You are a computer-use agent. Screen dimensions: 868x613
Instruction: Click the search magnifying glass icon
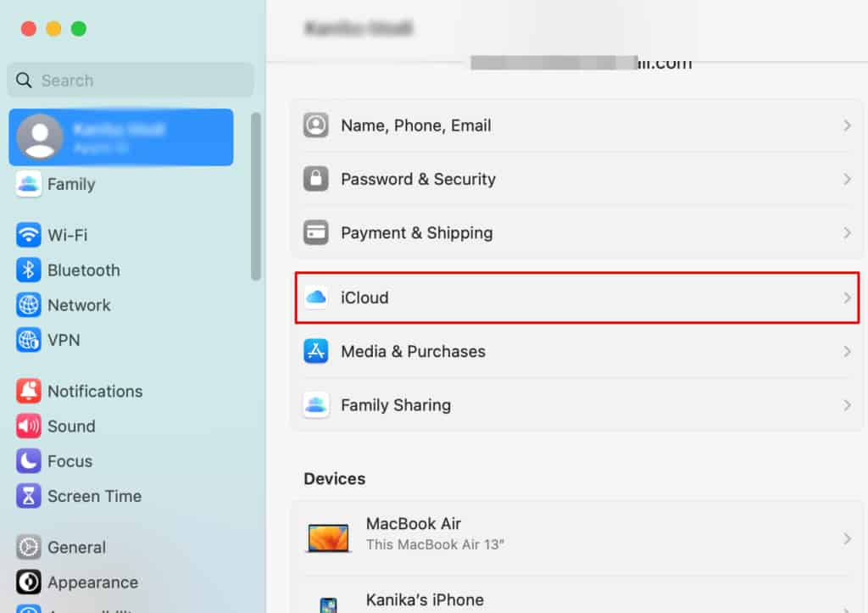24,81
